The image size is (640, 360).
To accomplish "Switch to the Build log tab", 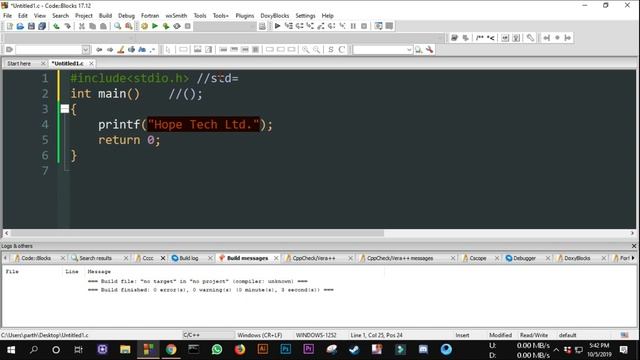I will 189,258.
